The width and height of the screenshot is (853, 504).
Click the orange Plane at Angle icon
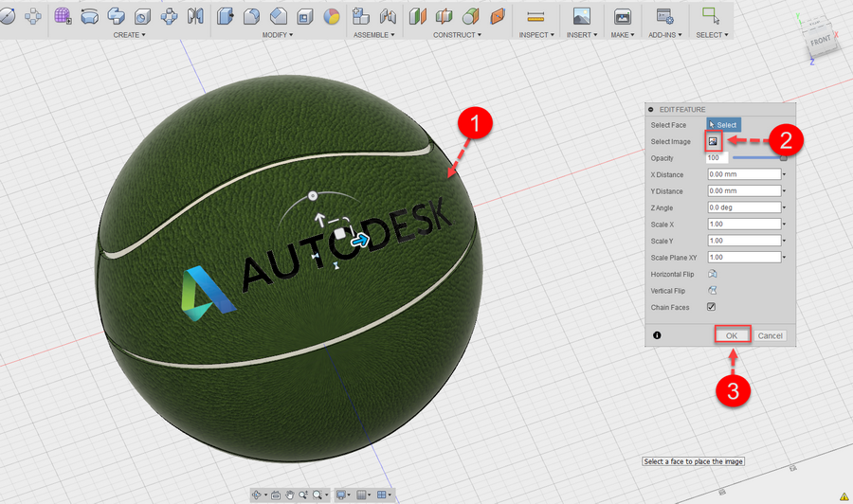pos(498,16)
